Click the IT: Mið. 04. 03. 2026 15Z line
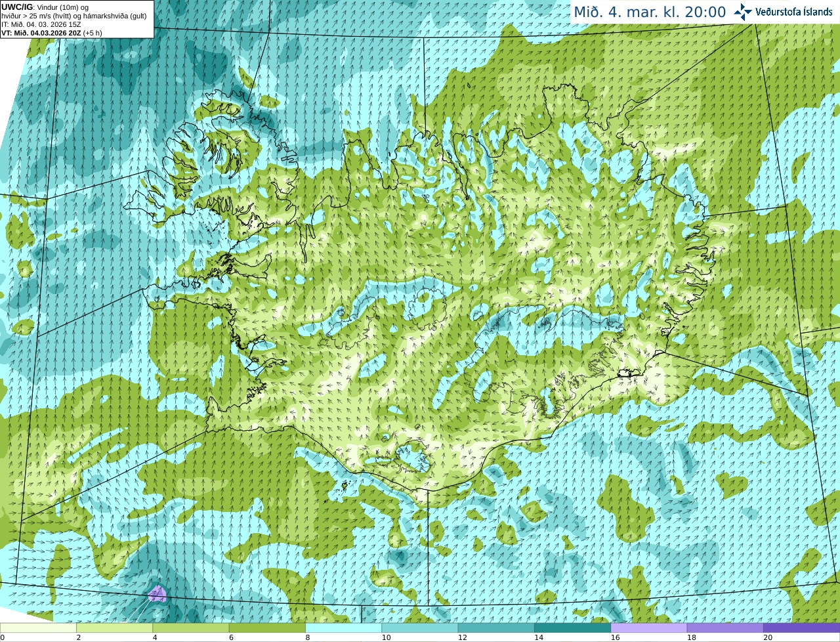This screenshot has width=840, height=642. [41, 24]
